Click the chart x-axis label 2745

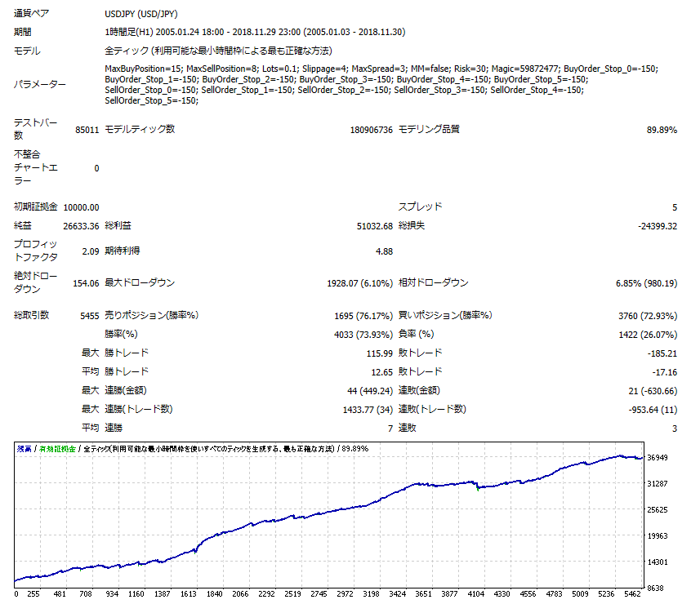click(x=319, y=593)
